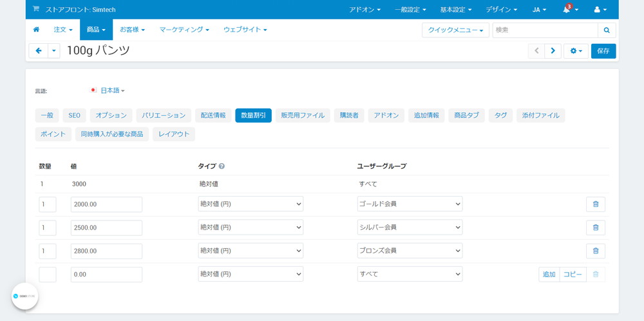
Task: Open the お客様 menu
Action: 132,30
